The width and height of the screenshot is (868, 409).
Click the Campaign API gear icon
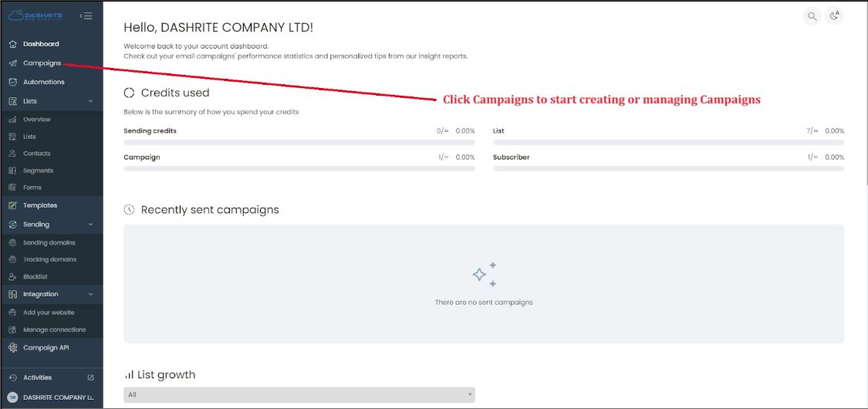13,348
